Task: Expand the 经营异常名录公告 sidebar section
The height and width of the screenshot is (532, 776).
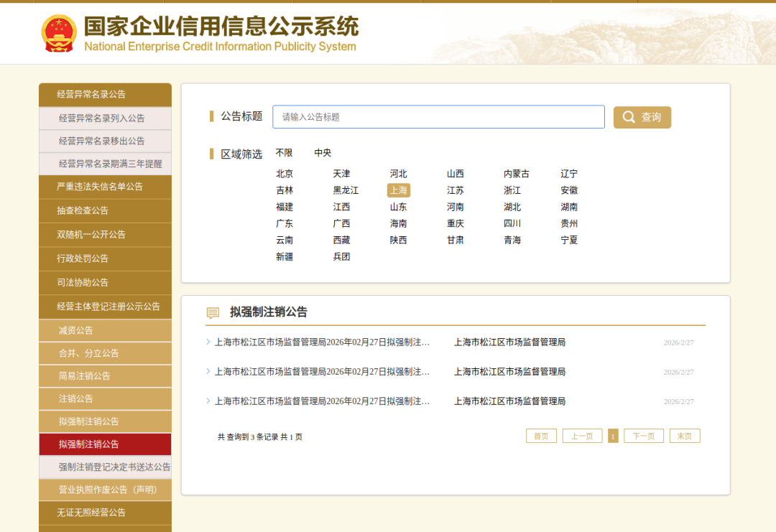Action: (x=105, y=94)
